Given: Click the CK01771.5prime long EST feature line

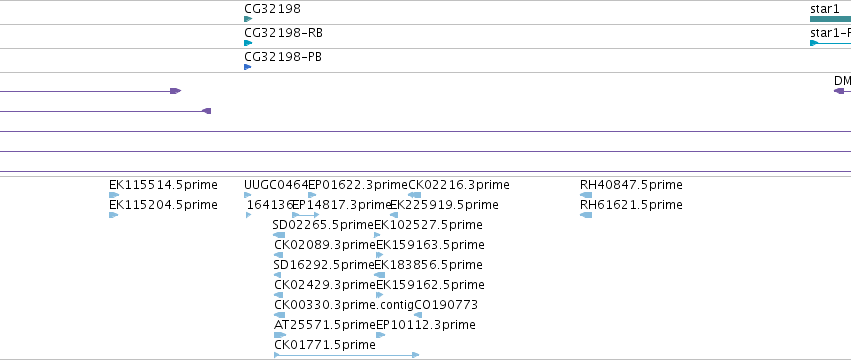Looking at the screenshot, I should coord(347,355).
